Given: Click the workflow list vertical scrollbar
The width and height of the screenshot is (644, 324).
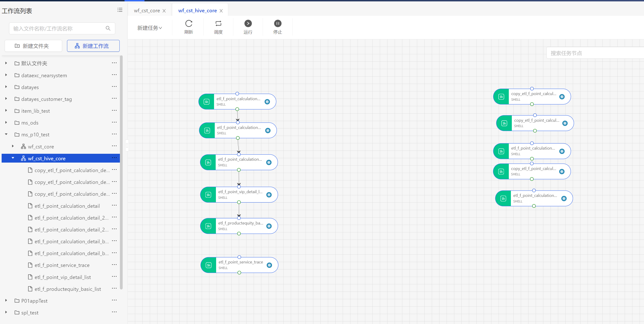Looking at the screenshot, I should (121, 173).
